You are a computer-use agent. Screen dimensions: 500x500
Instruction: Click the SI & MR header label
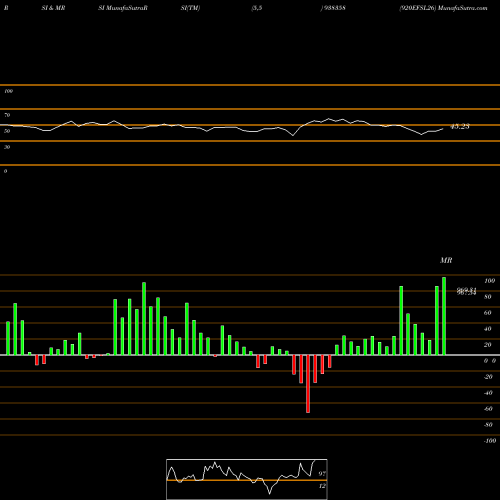pos(53,8)
